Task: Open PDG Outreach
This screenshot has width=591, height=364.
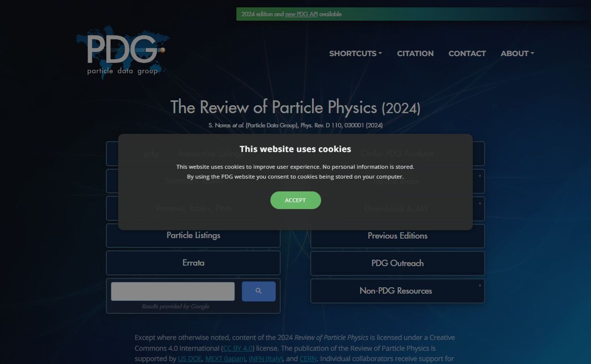Action: [397, 263]
